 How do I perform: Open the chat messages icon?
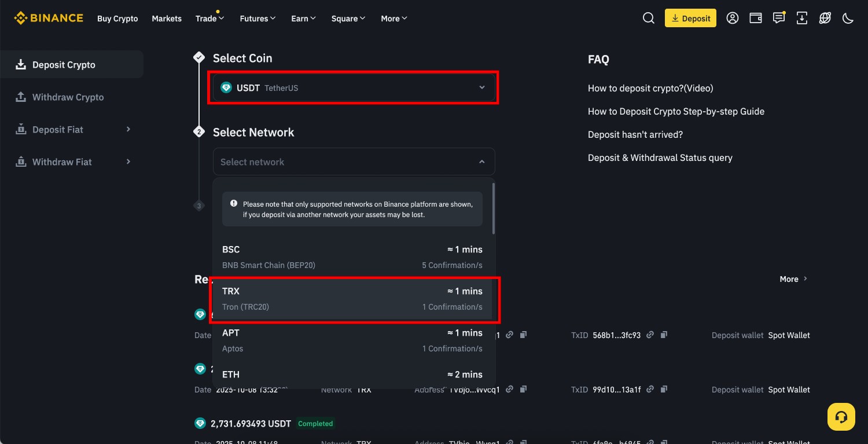(x=779, y=18)
